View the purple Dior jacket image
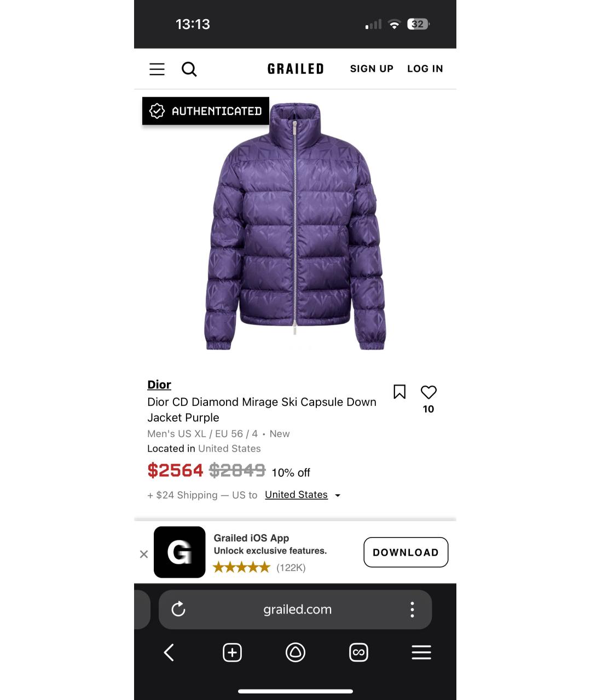This screenshot has height=700, width=591. 295,226
